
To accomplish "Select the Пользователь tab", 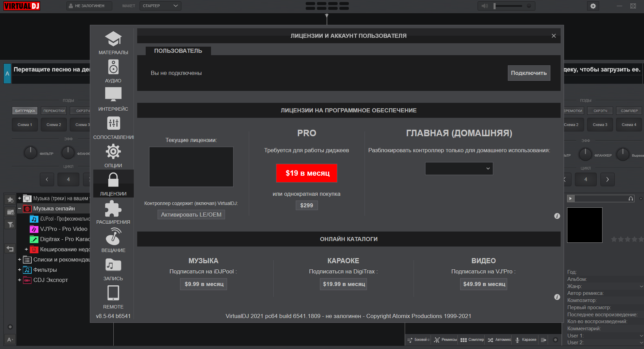I will tap(178, 51).
